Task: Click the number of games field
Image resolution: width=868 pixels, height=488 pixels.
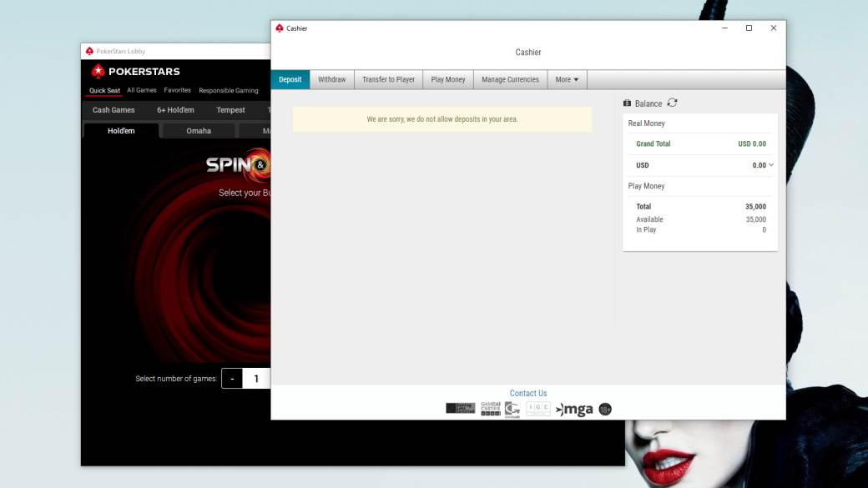Action: click(256, 379)
